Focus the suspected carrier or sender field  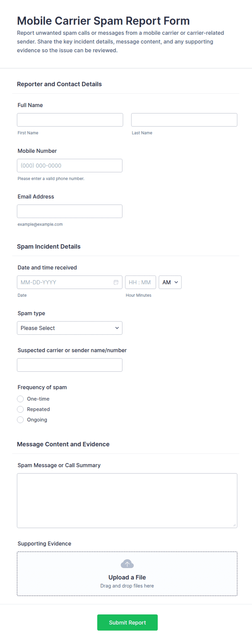[70, 365]
